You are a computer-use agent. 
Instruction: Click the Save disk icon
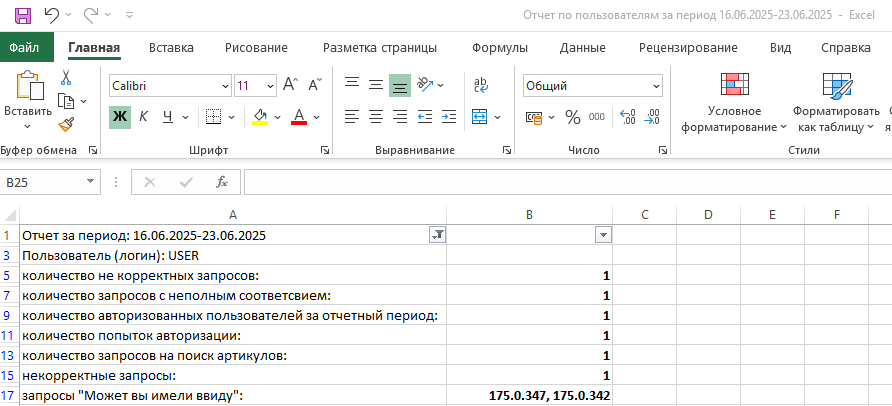[23, 15]
